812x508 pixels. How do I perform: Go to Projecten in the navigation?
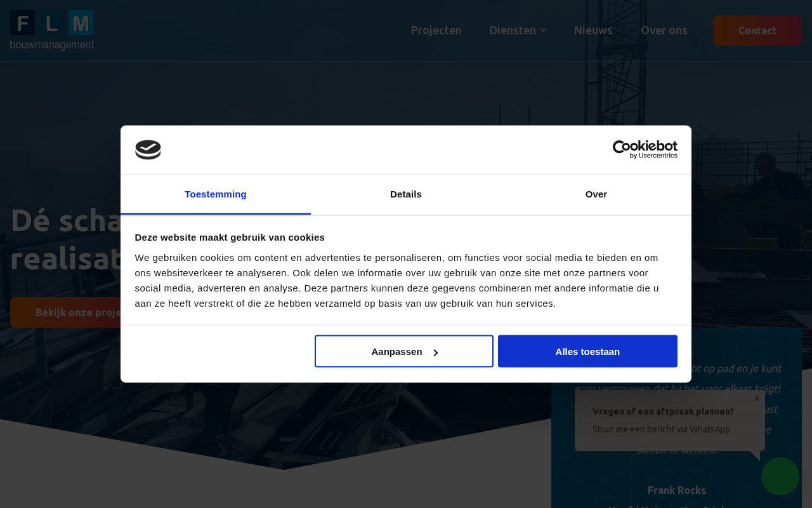[436, 30]
